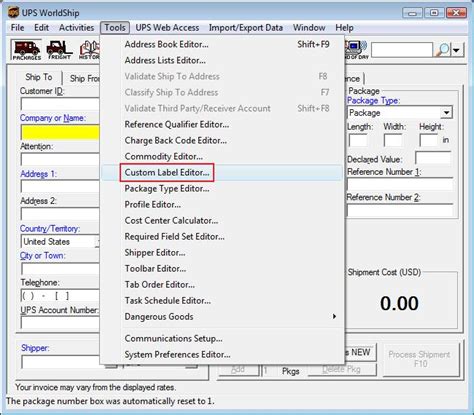Click the Process Shipment F10 button
The width and height of the screenshot is (474, 415).
click(x=420, y=359)
